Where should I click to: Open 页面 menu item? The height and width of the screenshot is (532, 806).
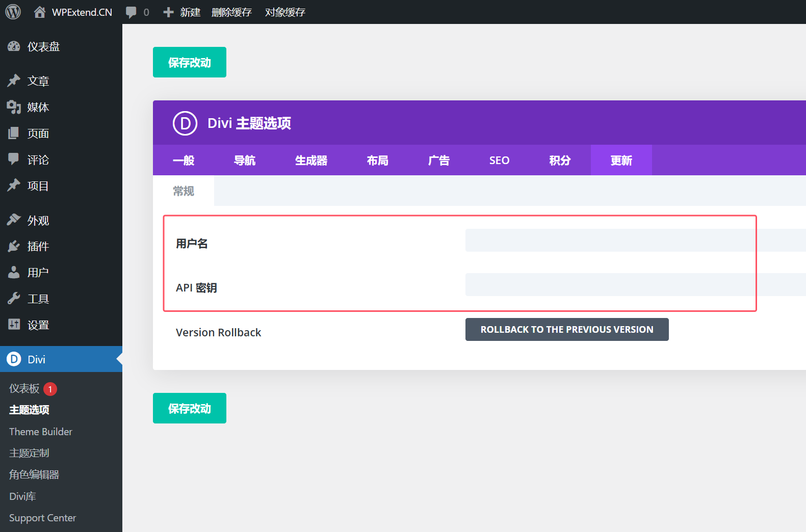coord(38,134)
